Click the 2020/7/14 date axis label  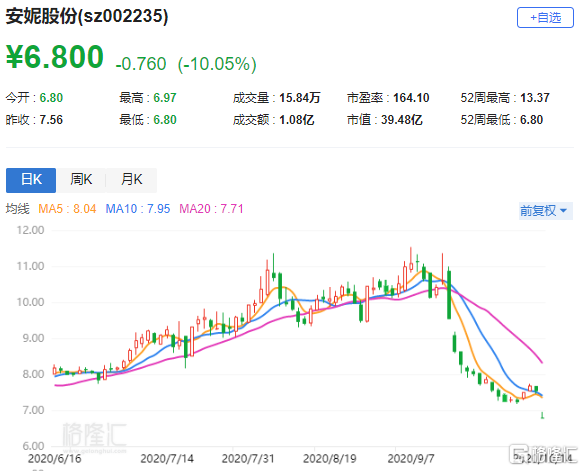167,458
